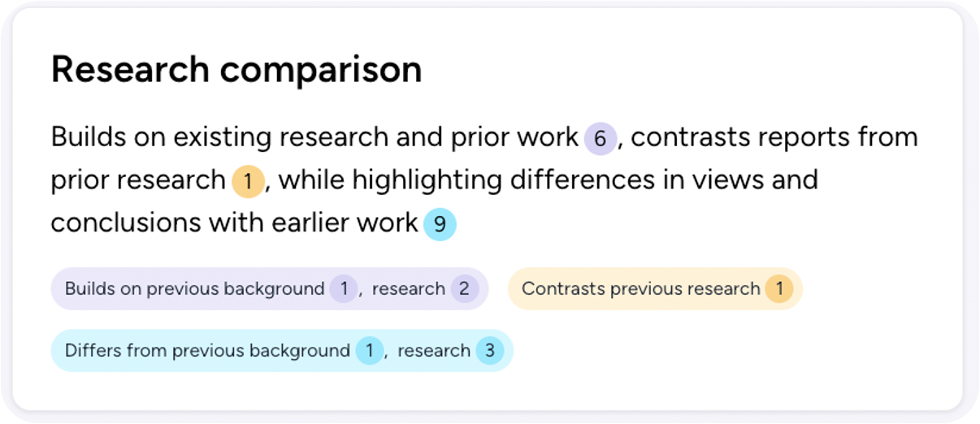
Task: Click blue 3 badge in the 'Differs from' chip
Action: (x=489, y=351)
